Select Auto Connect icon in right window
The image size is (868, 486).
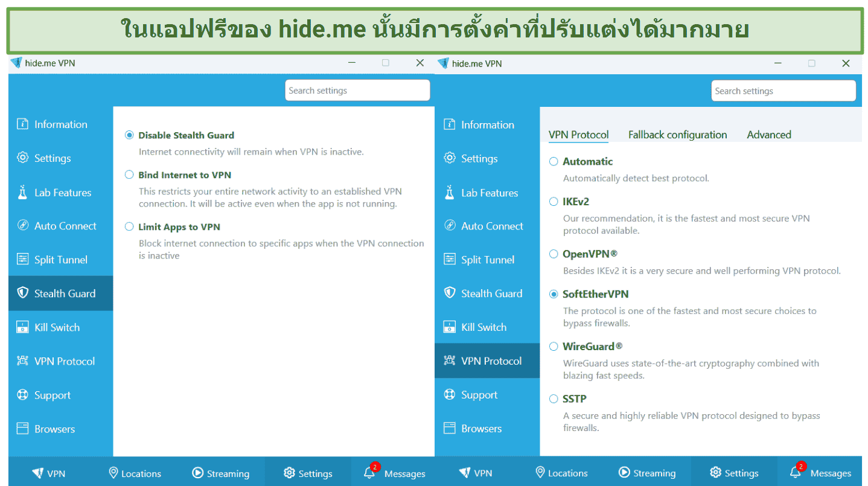450,226
